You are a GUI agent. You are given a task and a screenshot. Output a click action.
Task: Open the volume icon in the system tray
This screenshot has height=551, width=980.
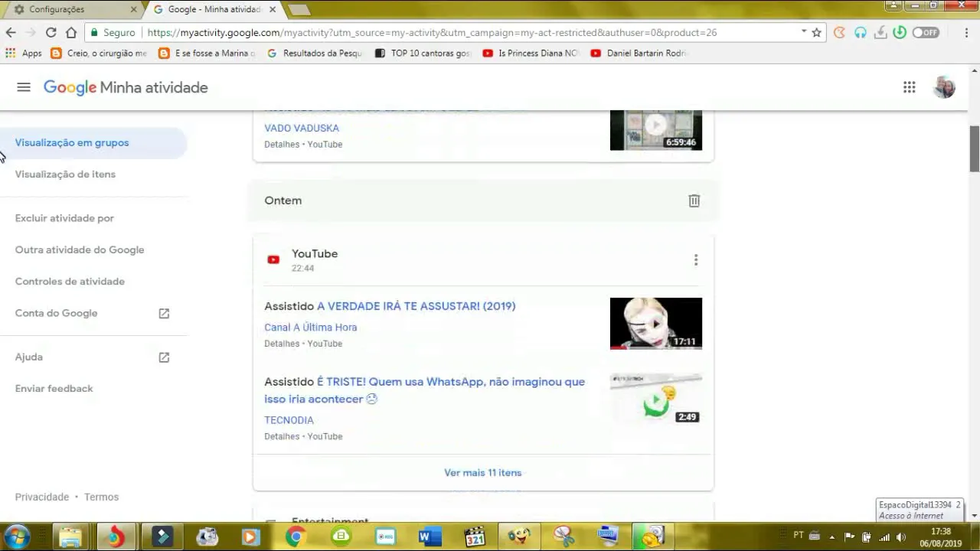[x=901, y=536]
